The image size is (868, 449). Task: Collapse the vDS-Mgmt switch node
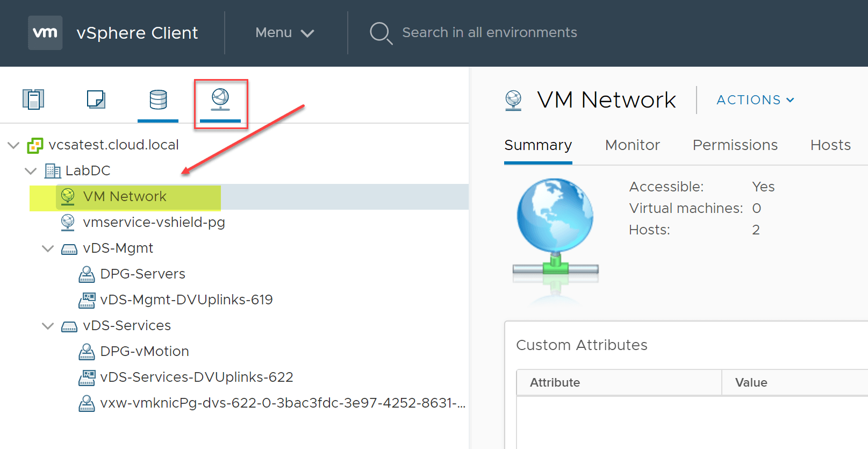48,248
